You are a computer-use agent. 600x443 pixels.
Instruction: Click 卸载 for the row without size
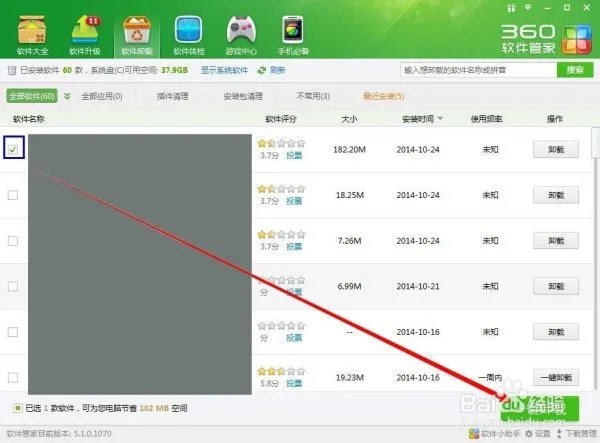(556, 332)
